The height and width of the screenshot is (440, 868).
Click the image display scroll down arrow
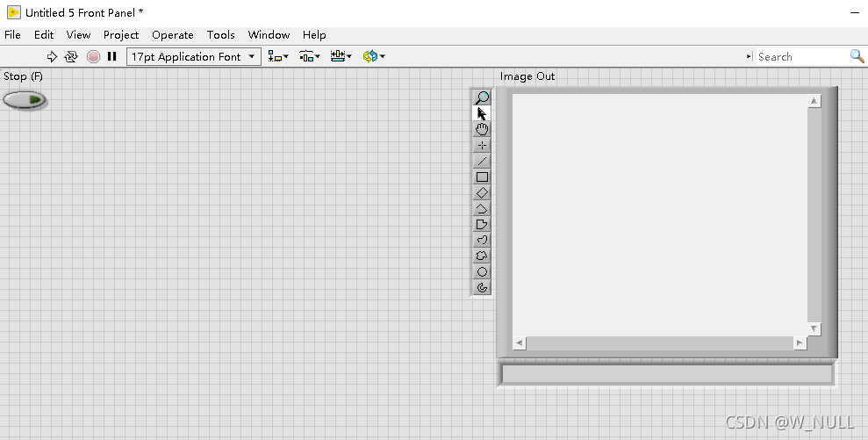click(x=814, y=328)
